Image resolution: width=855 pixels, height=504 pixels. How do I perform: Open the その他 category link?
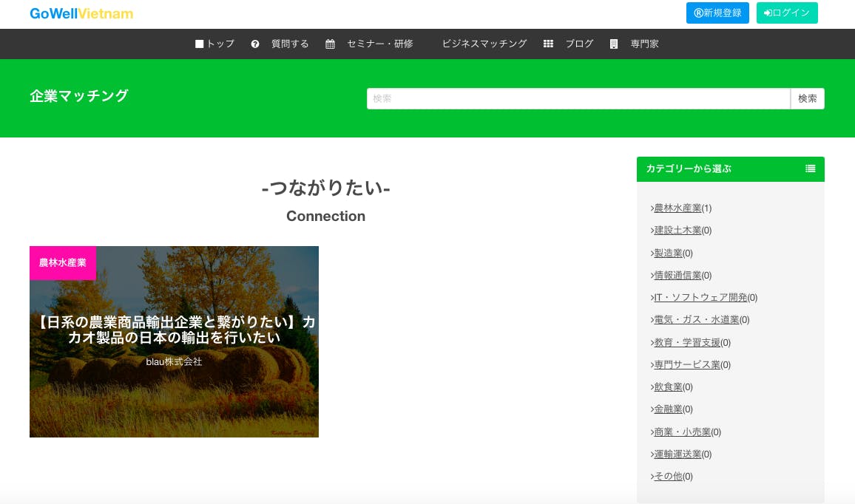668,477
